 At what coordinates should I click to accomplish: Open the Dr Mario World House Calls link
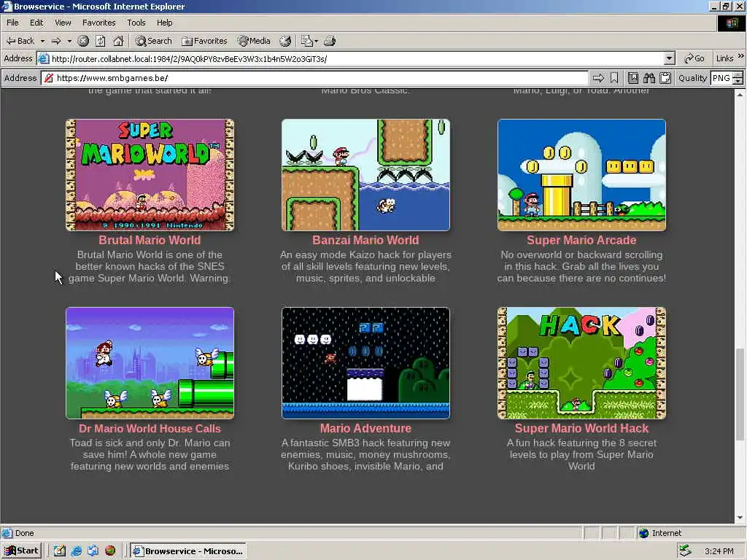tap(150, 428)
